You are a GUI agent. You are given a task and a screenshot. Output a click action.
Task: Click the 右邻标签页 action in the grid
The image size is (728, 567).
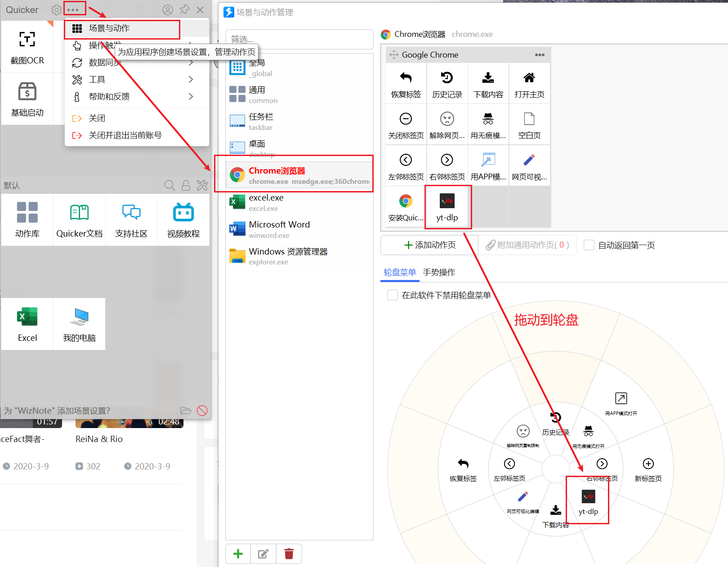pos(447,166)
